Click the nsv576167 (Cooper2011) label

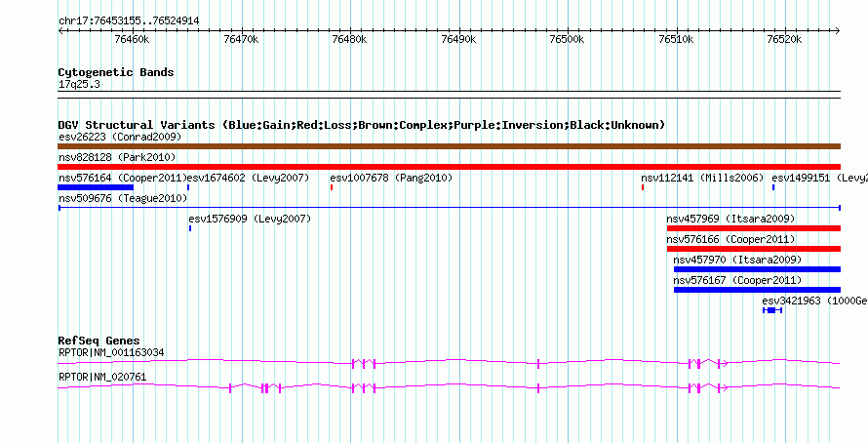point(737,280)
